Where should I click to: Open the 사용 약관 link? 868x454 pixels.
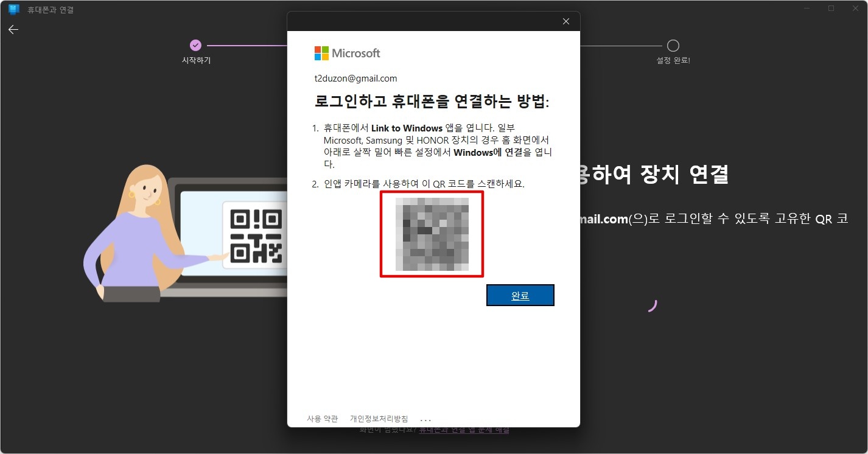322,419
